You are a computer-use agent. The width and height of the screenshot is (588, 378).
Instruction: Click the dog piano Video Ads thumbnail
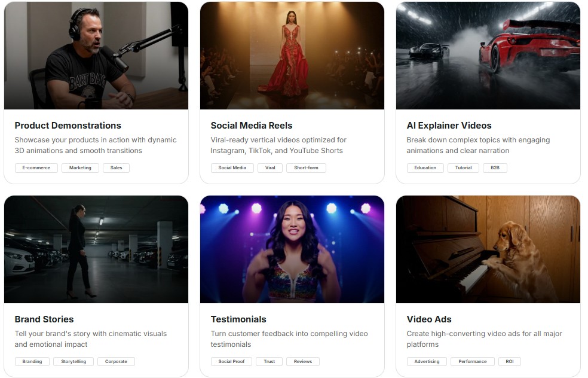tap(488, 249)
